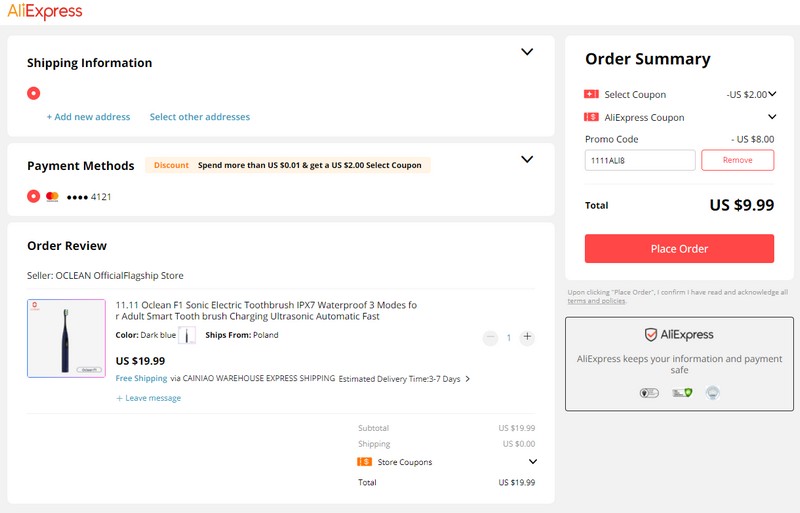Click Select other addresses link
Screen dimensions: 800x513
point(200,117)
